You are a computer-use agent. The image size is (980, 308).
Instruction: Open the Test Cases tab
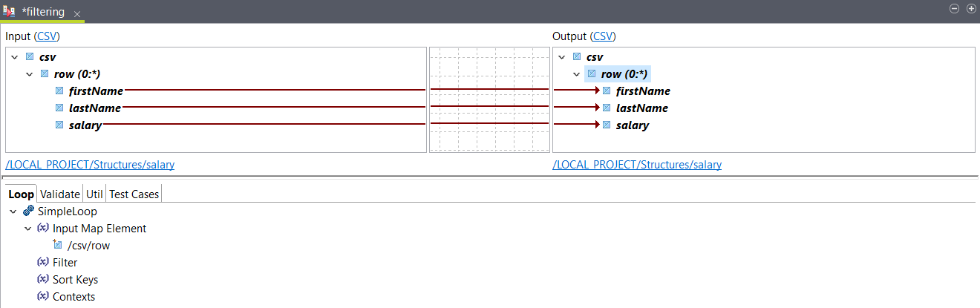[134, 194]
